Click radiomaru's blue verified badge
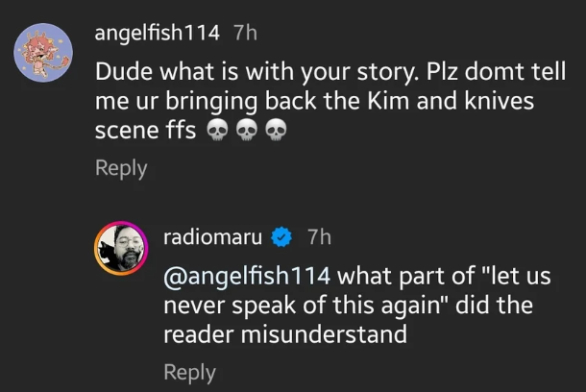586x392 pixels. tap(281, 236)
